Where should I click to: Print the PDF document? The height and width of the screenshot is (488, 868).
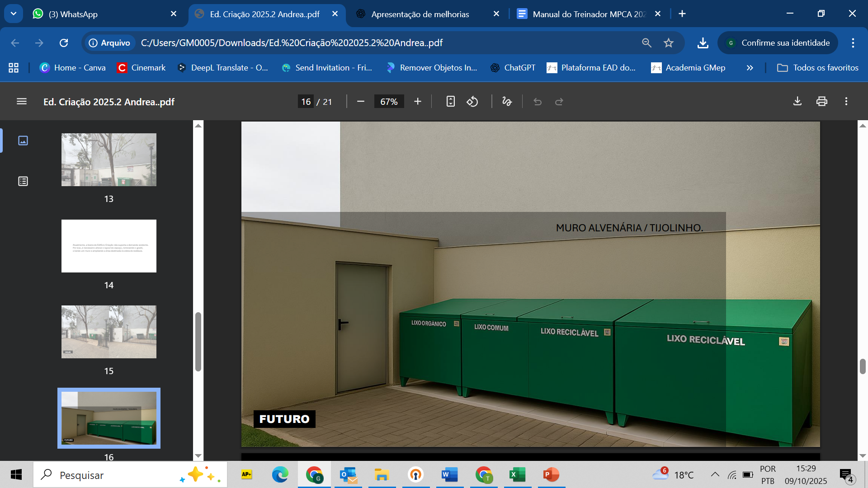point(821,102)
